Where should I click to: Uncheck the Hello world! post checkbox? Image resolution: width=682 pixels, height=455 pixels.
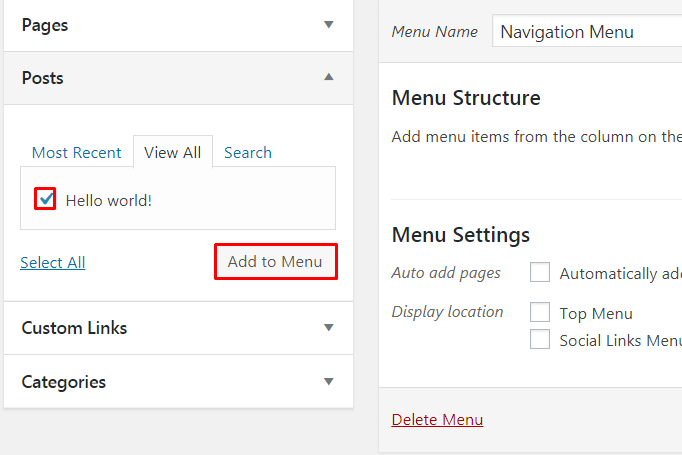pyautogui.click(x=45, y=199)
